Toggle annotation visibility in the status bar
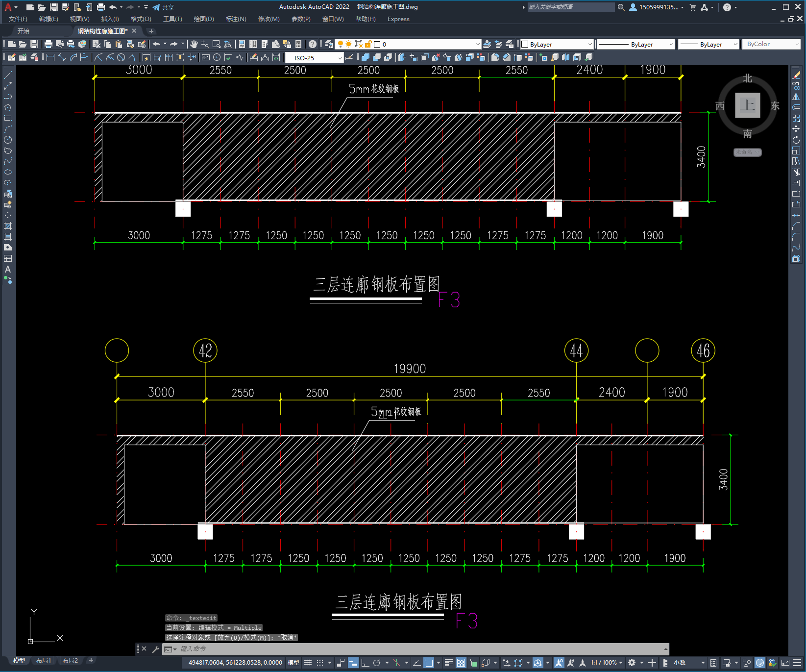This screenshot has width=806, height=672. tap(559, 663)
